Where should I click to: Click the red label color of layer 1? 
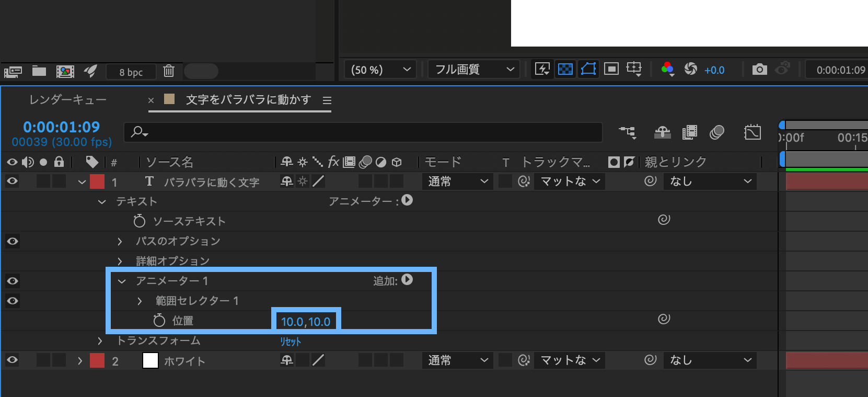click(97, 182)
